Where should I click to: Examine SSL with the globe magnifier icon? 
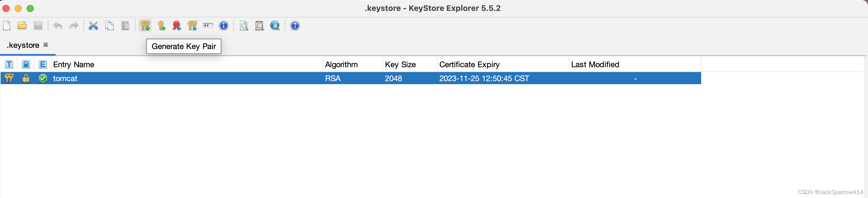[275, 26]
